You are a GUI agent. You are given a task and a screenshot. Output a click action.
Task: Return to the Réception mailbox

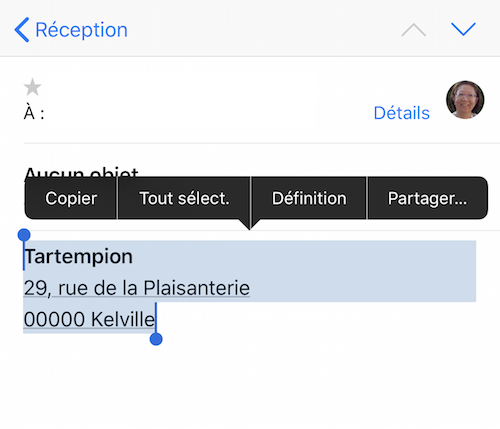coord(81,30)
